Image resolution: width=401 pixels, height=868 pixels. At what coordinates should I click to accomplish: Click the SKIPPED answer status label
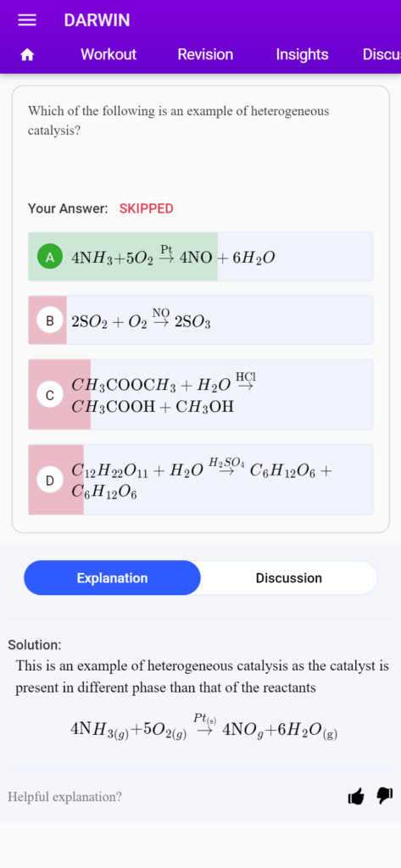pyautogui.click(x=146, y=209)
